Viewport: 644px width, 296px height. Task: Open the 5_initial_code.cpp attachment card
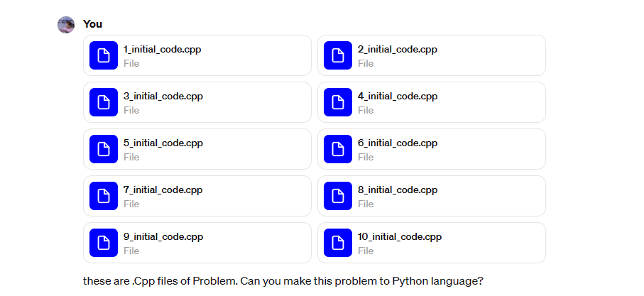click(197, 149)
